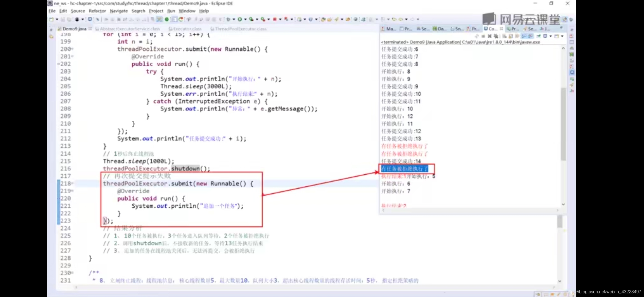Toggle Skip All Breakpoints in the toolbar
The image size is (644, 297).
tap(97, 19)
